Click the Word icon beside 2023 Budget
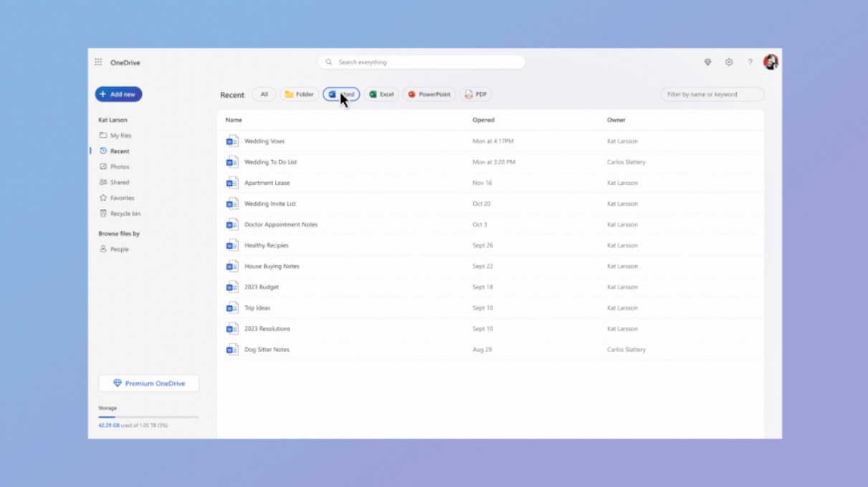 [x=232, y=287]
